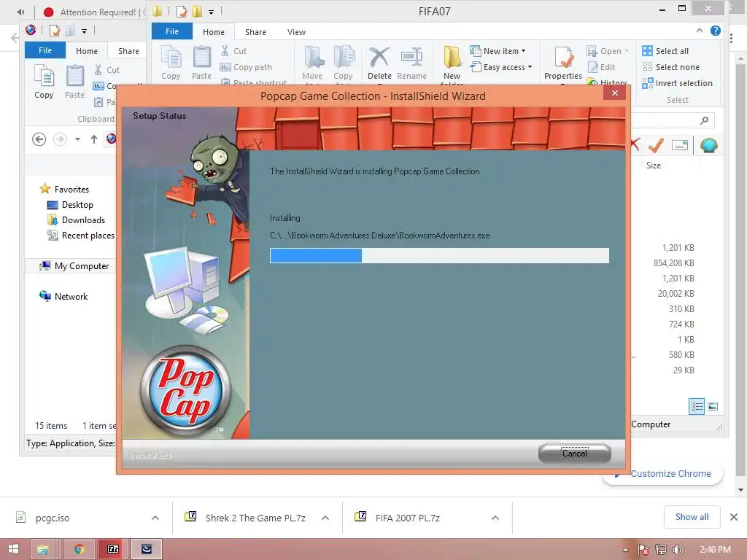747x560 pixels.
Task: Click Select none in ribbon
Action: point(671,67)
